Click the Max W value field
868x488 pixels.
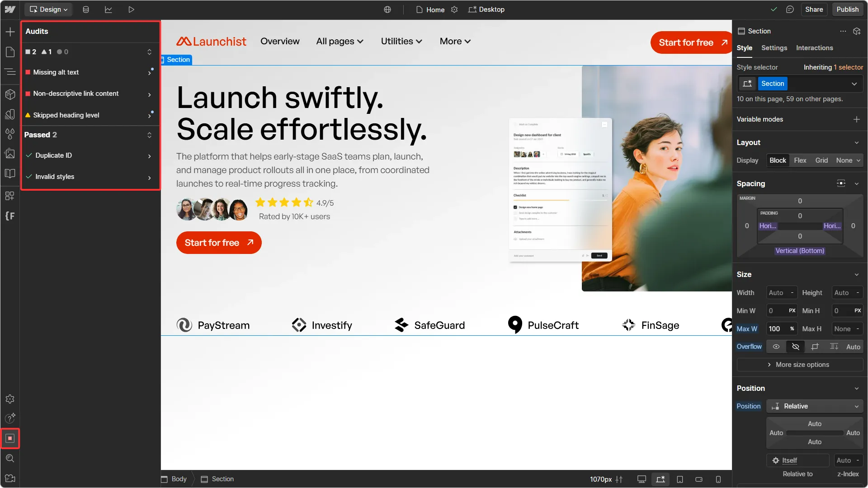[782, 329]
